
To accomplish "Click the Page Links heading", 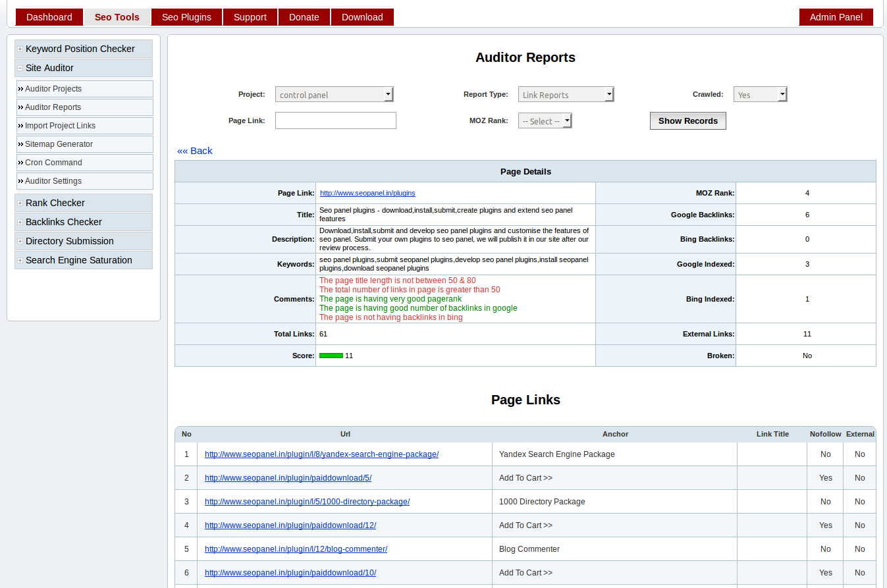I will point(525,400).
